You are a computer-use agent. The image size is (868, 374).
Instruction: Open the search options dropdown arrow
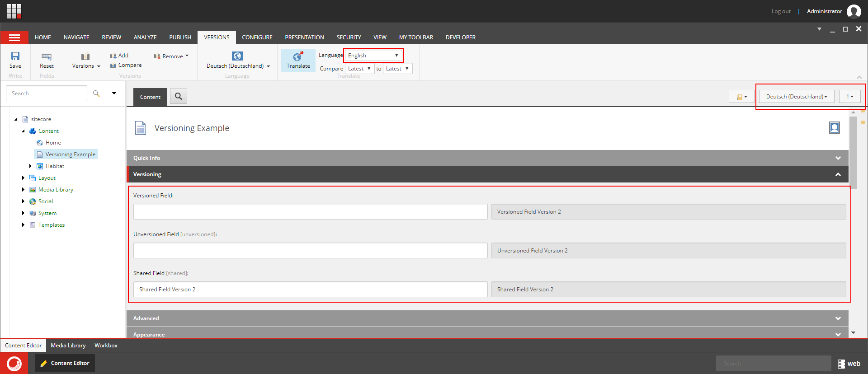click(x=114, y=93)
